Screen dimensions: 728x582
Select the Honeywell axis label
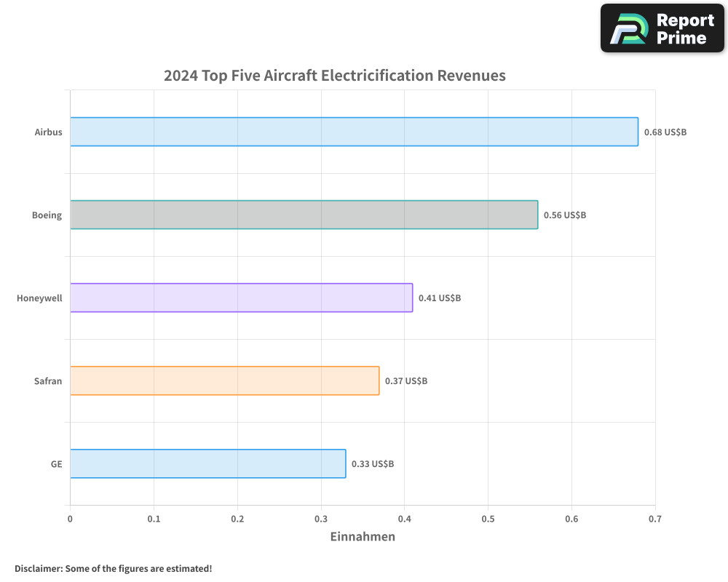tap(40, 298)
